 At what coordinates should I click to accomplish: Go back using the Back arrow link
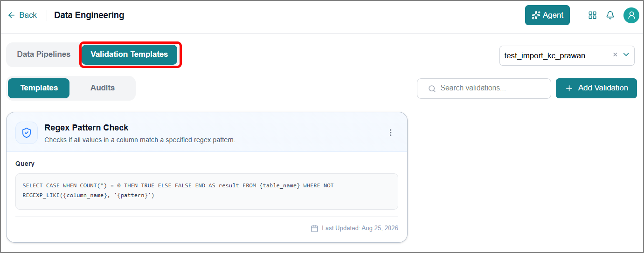[22, 15]
